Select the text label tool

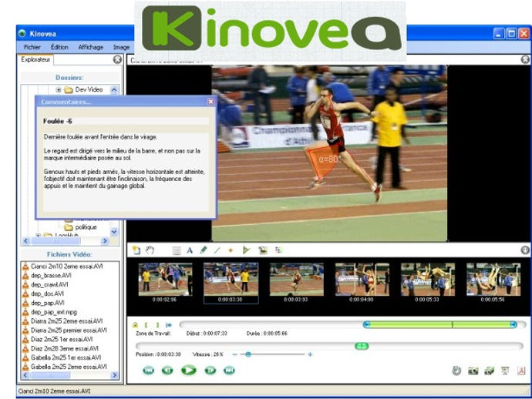tap(190, 250)
